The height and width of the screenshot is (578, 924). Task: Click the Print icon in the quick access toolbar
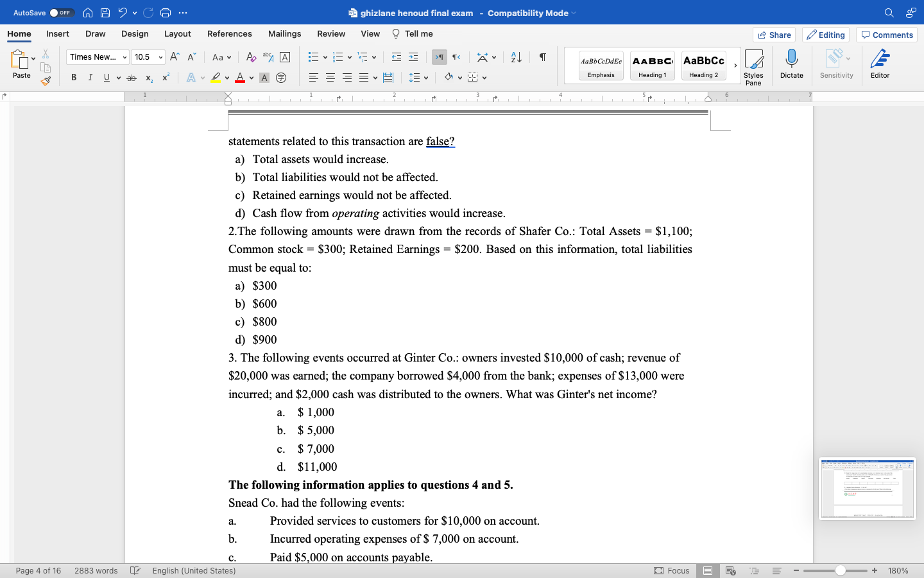coord(166,12)
